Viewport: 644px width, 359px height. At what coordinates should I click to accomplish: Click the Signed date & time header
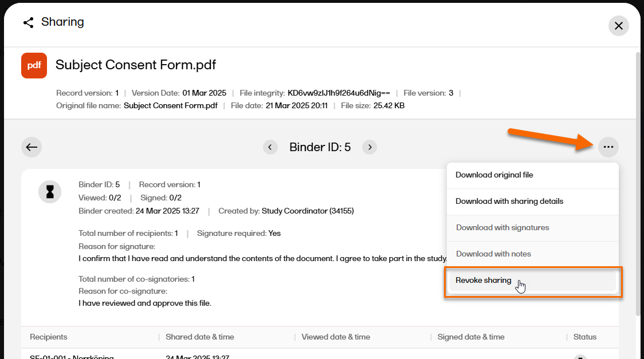(x=470, y=337)
